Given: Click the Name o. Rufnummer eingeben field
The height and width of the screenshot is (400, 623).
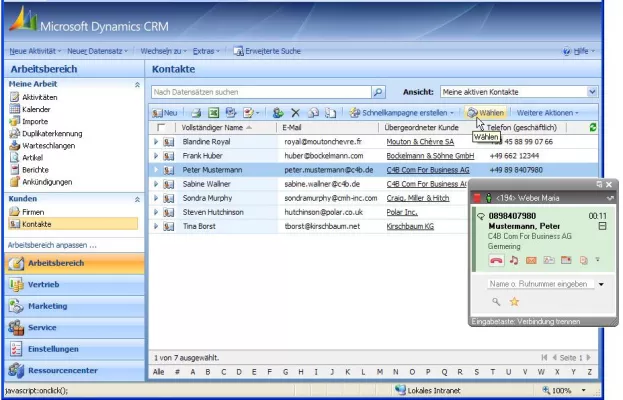Looking at the screenshot, I should [x=540, y=284].
